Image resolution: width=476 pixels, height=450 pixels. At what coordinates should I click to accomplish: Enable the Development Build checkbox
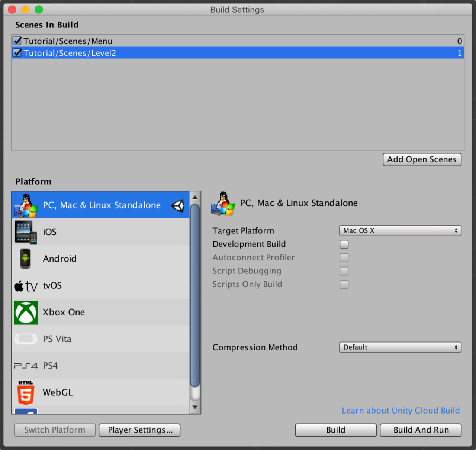click(x=344, y=244)
